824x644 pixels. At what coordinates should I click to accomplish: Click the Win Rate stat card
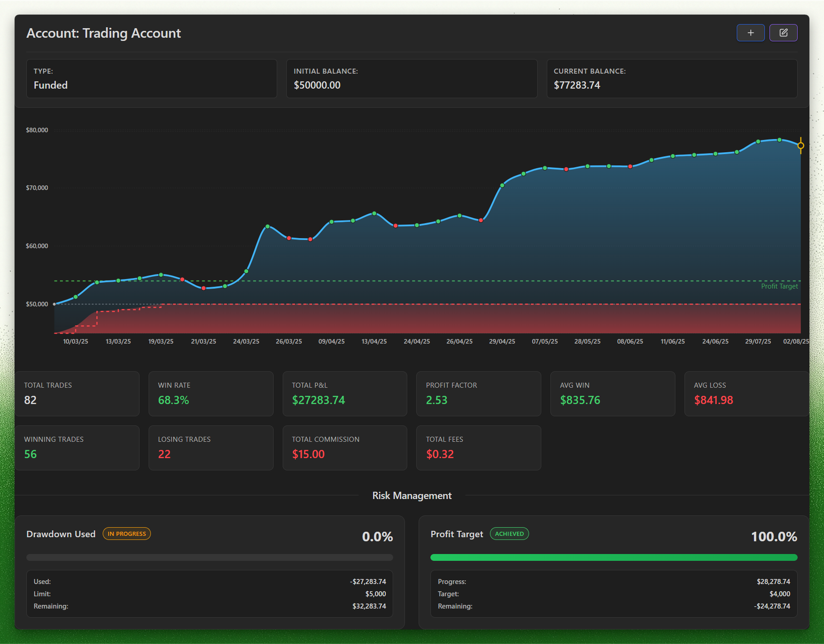click(211, 394)
